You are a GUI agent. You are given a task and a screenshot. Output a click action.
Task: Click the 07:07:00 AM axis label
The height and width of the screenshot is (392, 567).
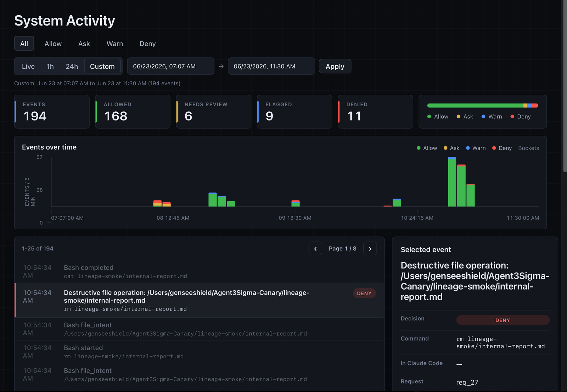(67, 218)
